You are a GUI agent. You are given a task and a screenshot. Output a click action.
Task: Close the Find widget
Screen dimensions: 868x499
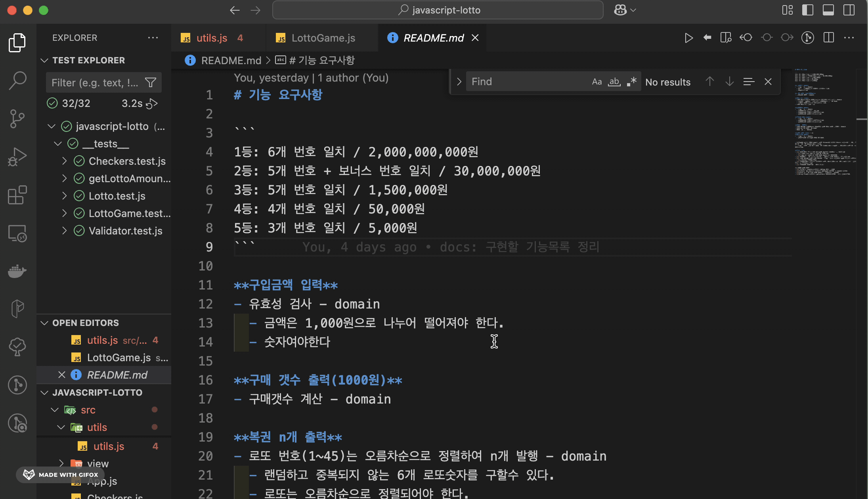click(768, 82)
